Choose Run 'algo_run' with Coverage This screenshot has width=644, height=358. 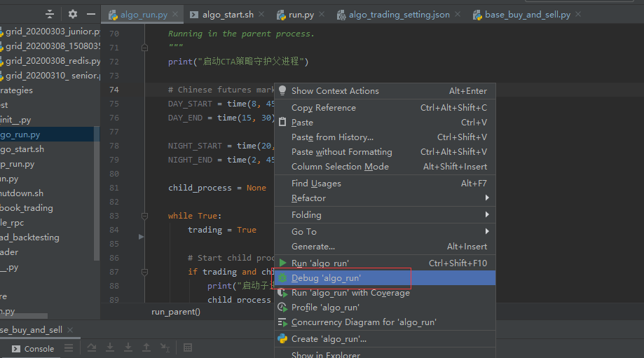click(385, 293)
